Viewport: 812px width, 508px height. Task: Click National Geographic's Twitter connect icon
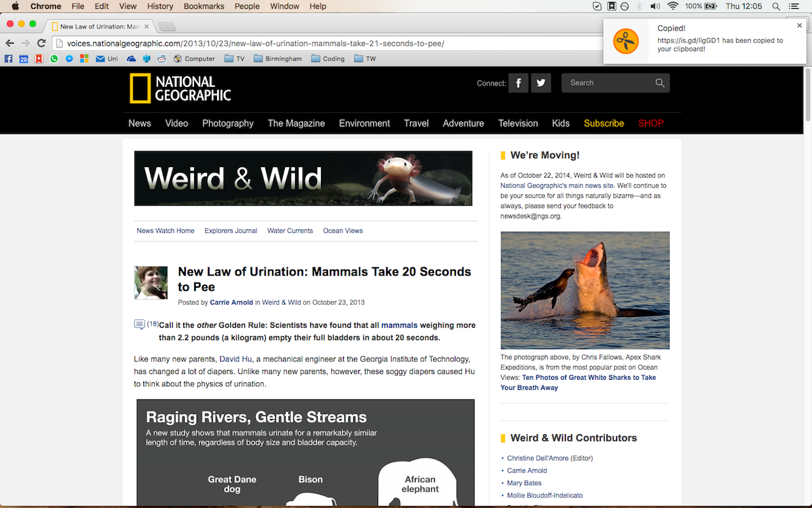(540, 83)
